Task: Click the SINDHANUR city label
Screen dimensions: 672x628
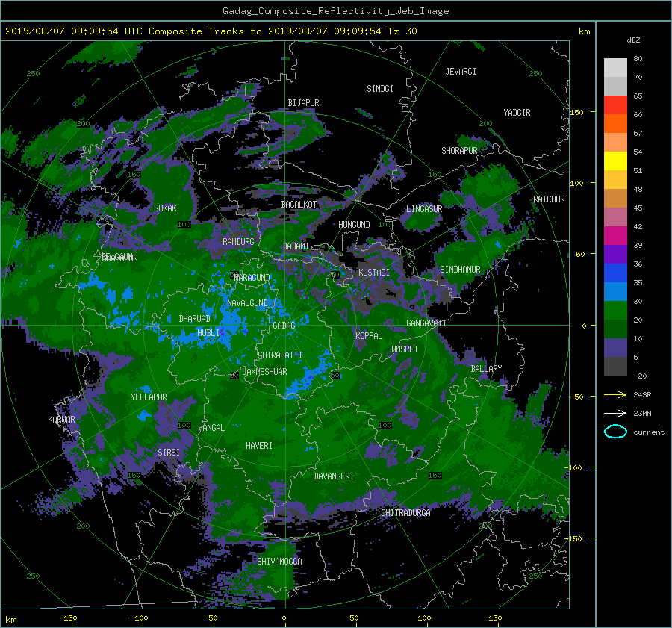Action: (x=460, y=270)
